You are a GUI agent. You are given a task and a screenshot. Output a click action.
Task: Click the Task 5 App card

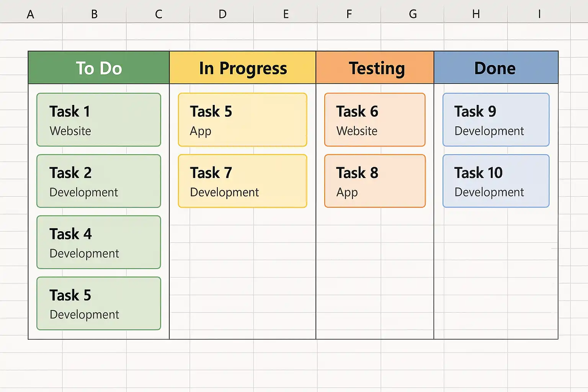click(x=243, y=120)
